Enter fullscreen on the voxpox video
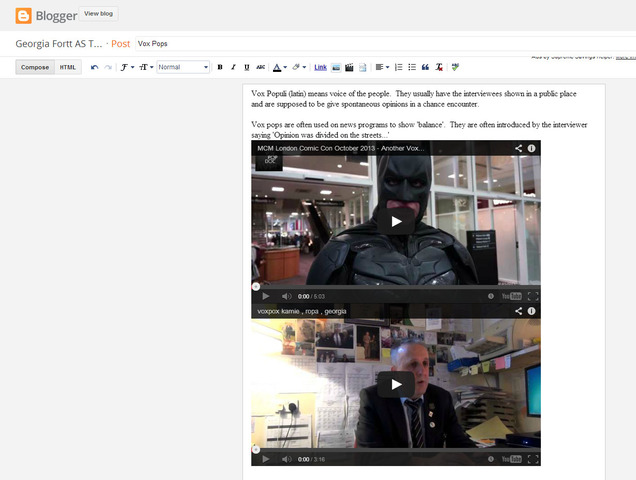 pyautogui.click(x=533, y=459)
